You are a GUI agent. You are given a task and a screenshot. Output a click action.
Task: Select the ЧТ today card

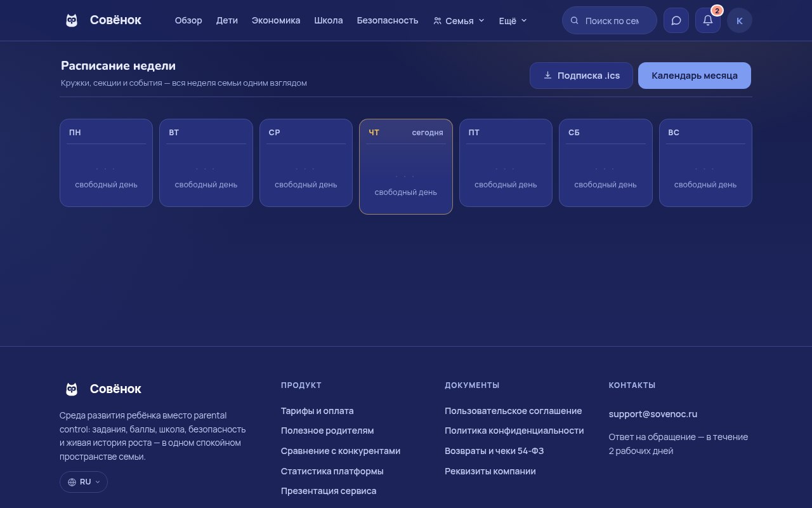(x=406, y=166)
